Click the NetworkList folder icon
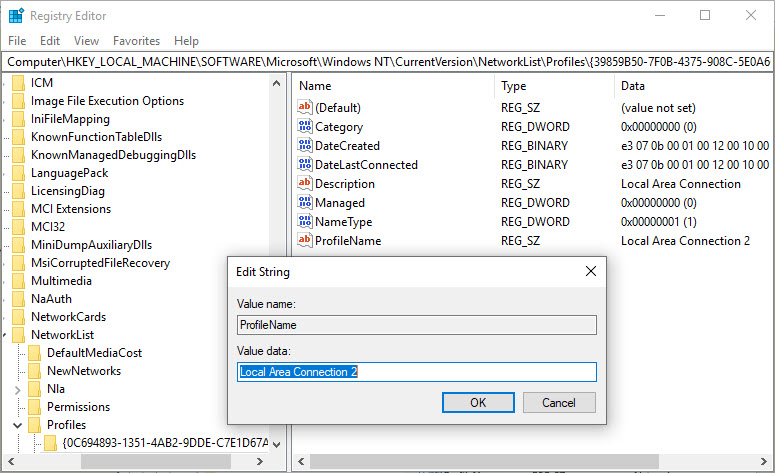This screenshot has height=473, width=775. 19,335
